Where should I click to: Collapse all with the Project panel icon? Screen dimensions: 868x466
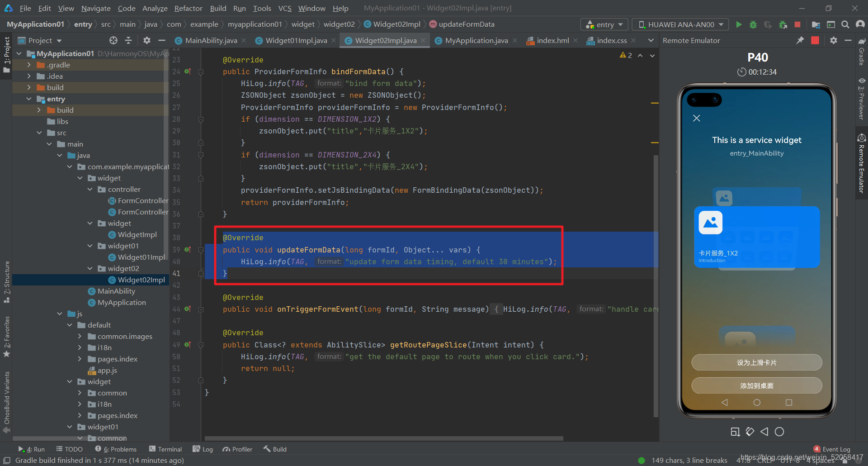pos(128,40)
